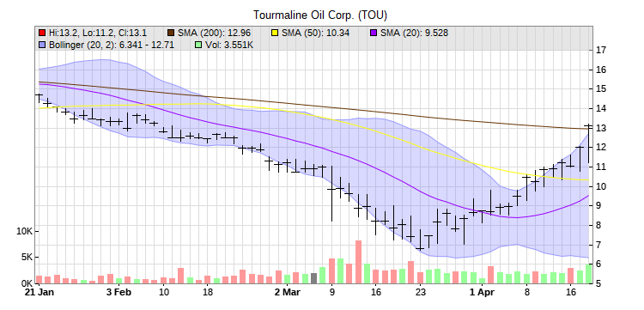Click the tallest red volume bar in mid-March

(358, 262)
